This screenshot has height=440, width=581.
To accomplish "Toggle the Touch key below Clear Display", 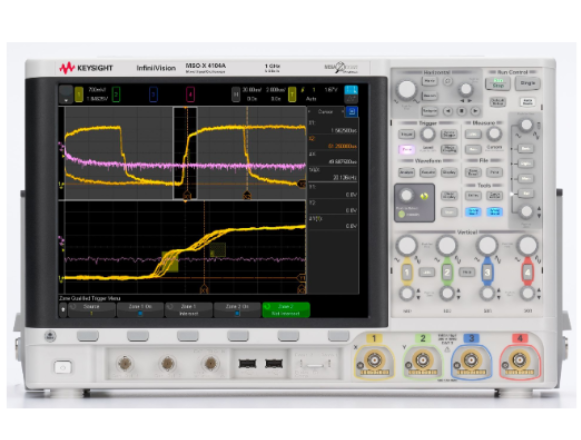I will [449, 212].
